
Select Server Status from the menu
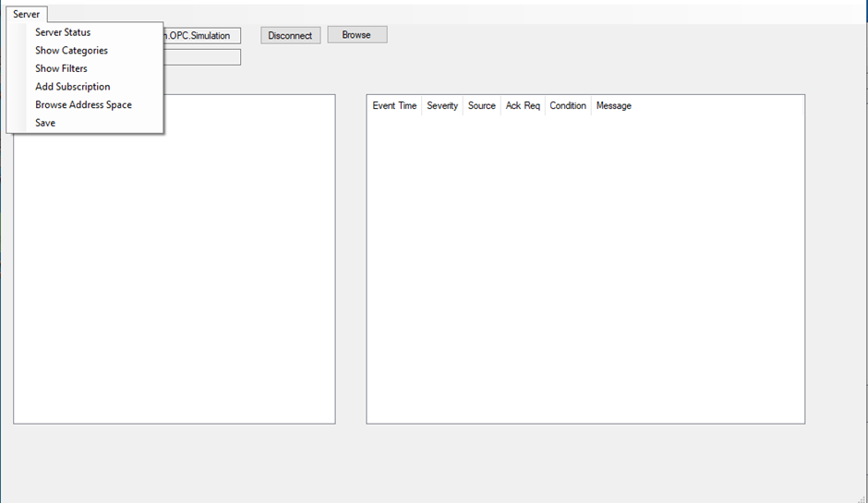(x=63, y=32)
